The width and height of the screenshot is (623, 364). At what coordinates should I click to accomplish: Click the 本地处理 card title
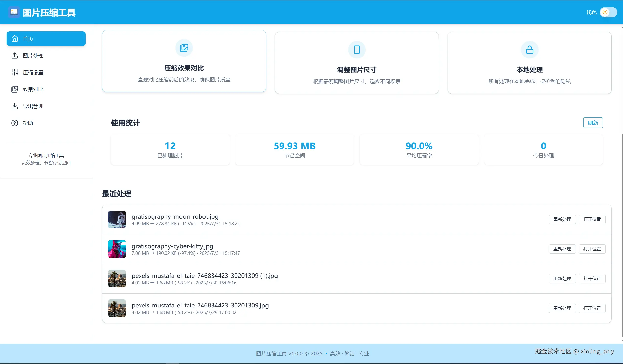coord(529,70)
